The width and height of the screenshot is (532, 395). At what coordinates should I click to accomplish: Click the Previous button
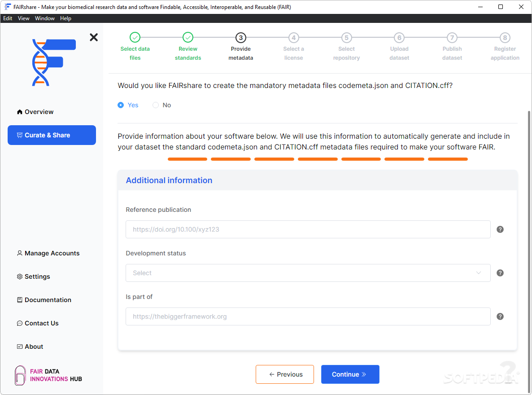coord(285,374)
